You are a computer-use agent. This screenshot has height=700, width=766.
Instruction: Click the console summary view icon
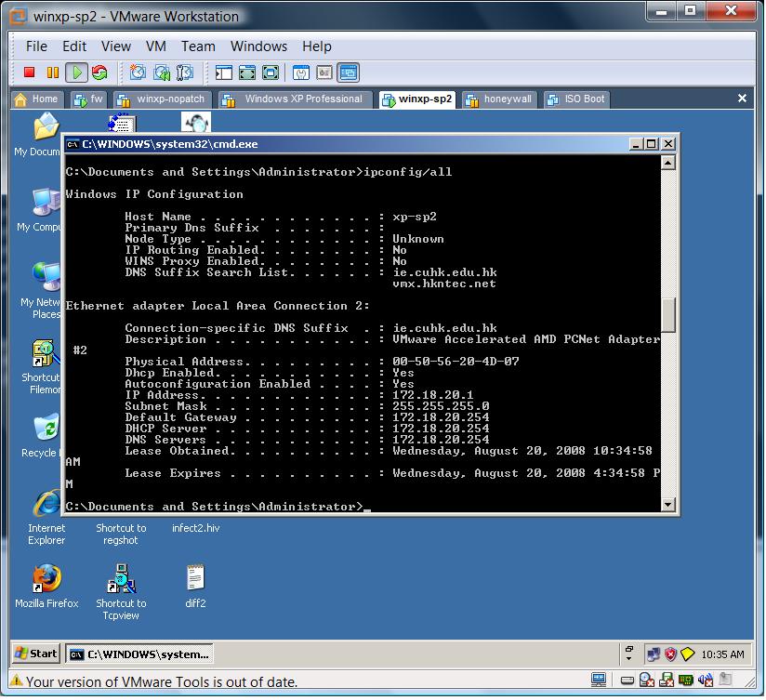[x=324, y=73]
